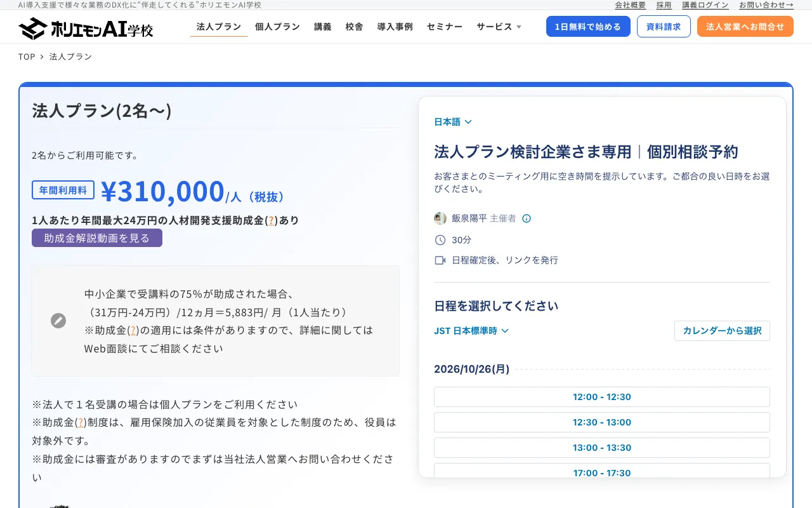This screenshot has width=812, height=508.
Task: Select the 12:30 - 13:00 time slot
Action: pyautogui.click(x=602, y=422)
